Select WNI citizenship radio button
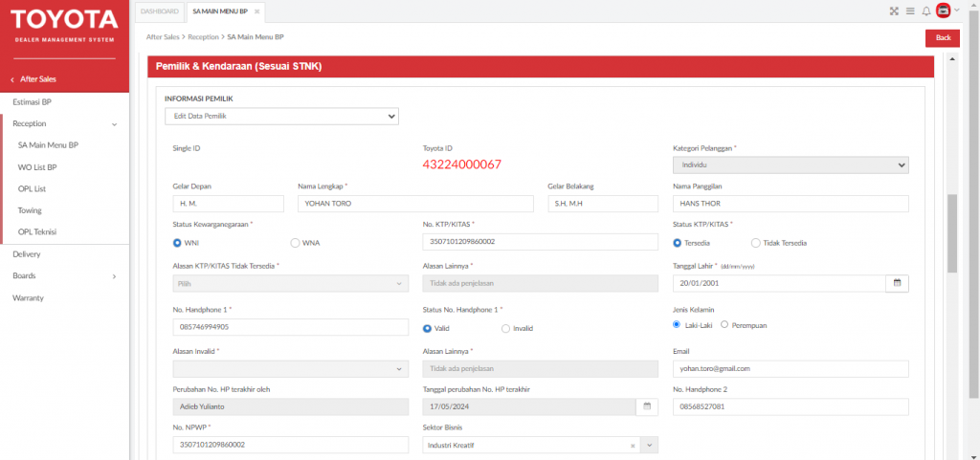The image size is (980, 460). click(x=177, y=243)
